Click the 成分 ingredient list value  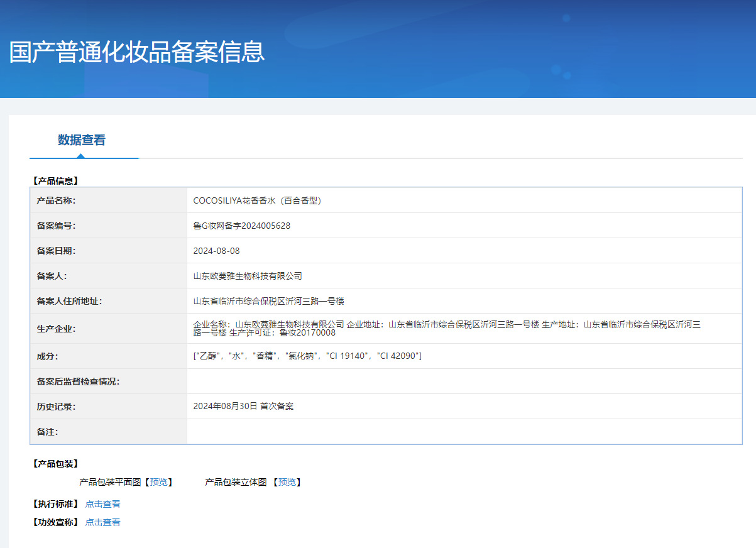click(307, 356)
